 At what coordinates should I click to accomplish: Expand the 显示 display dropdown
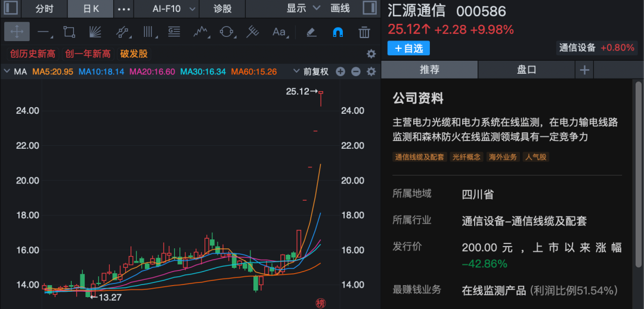click(303, 8)
